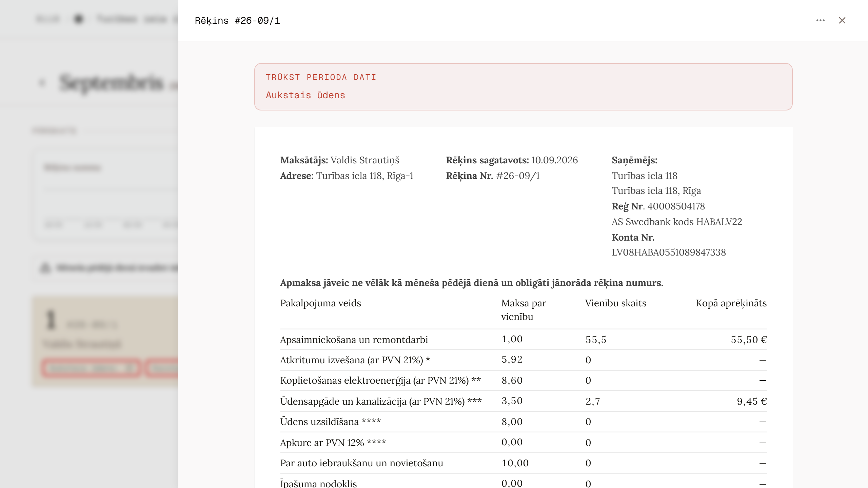Click the blurred 'Septembris' heading in background
The width and height of the screenshot is (868, 488).
click(111, 83)
